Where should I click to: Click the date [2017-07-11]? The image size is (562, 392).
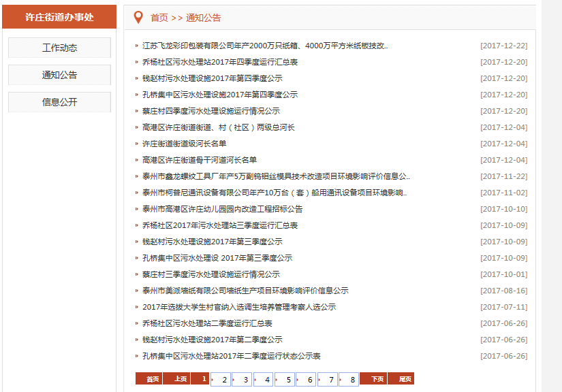504,307
